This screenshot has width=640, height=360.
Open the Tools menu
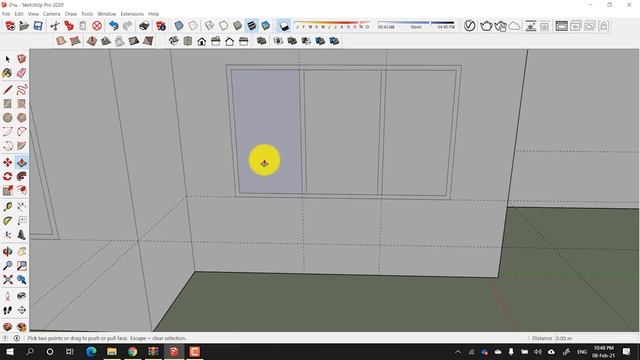coord(87,14)
